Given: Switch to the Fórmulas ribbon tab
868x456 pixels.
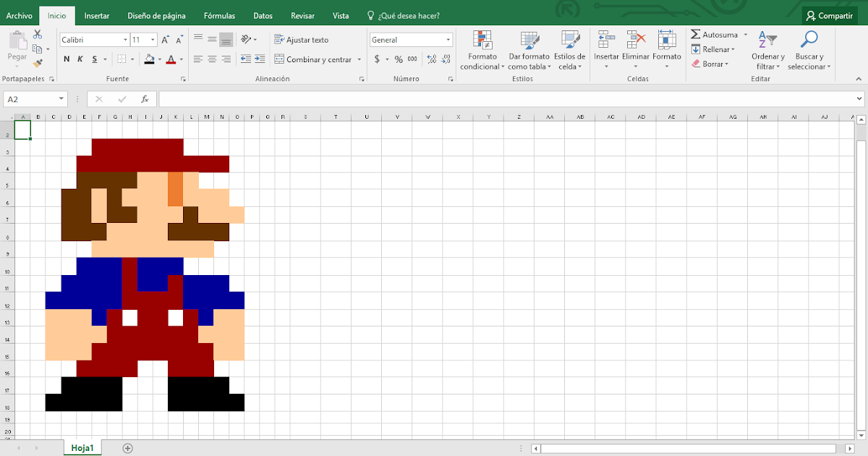Looking at the screenshot, I should pos(218,14).
